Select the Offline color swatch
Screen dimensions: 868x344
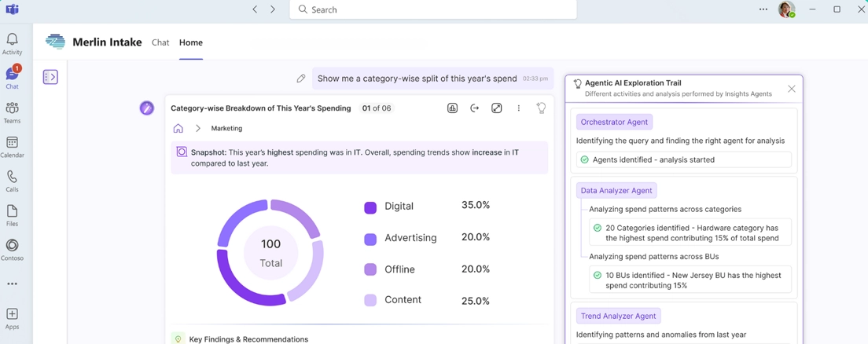pos(370,269)
